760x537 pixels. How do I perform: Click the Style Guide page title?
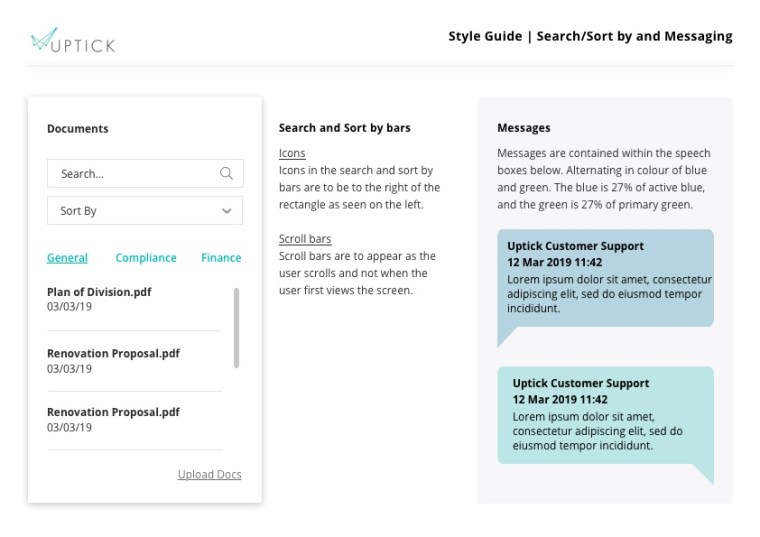coord(590,37)
